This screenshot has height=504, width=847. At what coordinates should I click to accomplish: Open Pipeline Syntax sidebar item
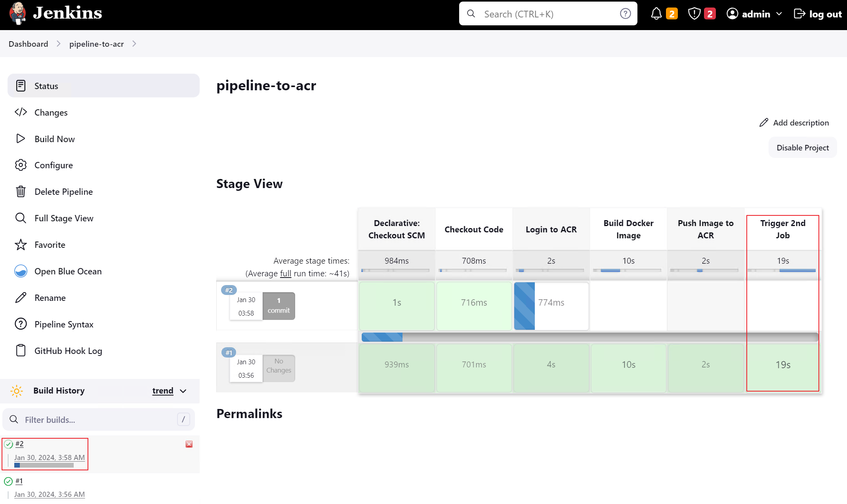pyautogui.click(x=63, y=324)
